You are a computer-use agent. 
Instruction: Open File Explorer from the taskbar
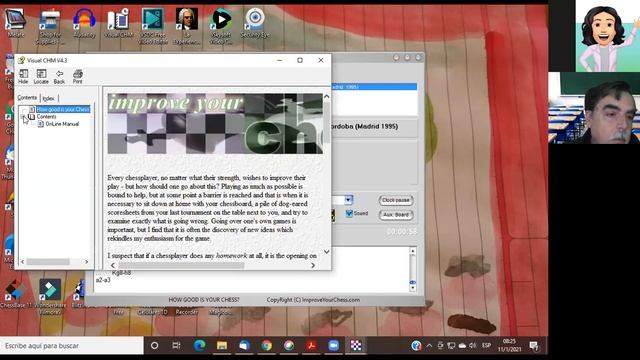(x=222, y=346)
